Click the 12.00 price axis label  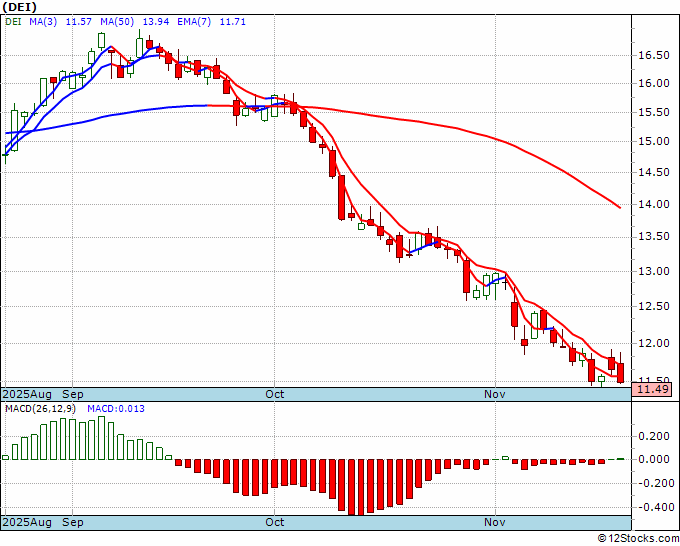654,343
